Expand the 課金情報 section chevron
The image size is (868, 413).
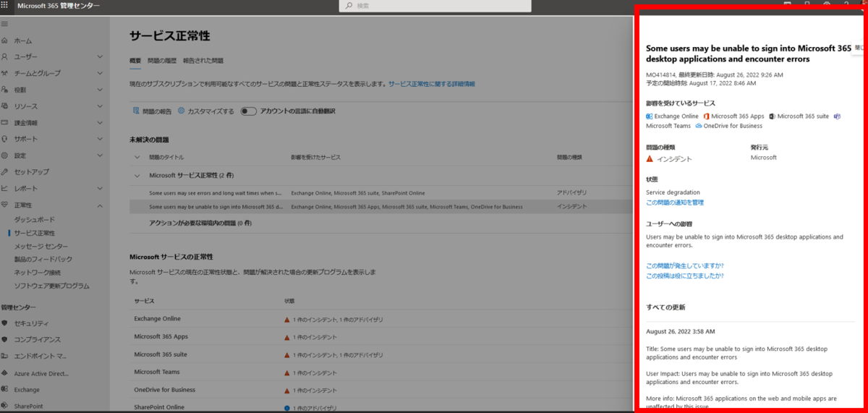100,122
